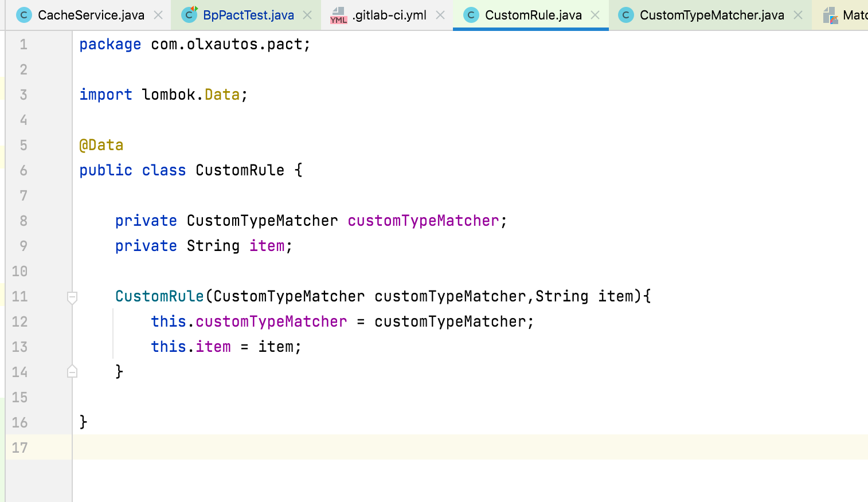This screenshot has height=502, width=868.
Task: Close the CustomRule.java tab
Action: (x=595, y=15)
